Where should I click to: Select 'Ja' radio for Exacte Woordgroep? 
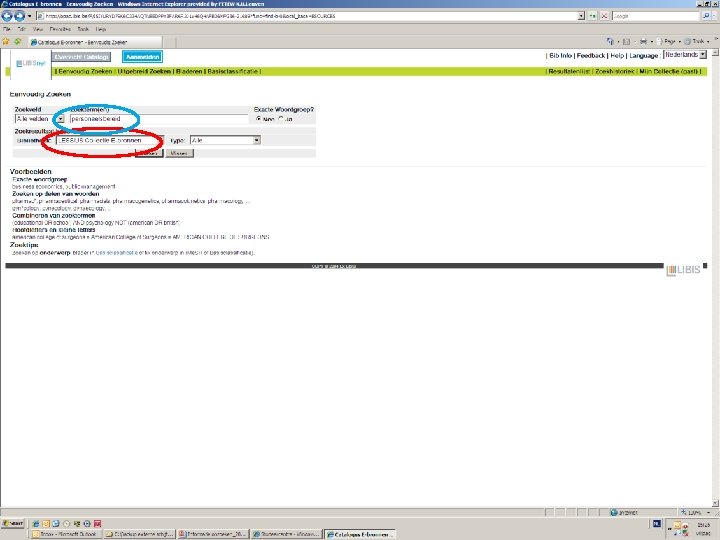281,119
